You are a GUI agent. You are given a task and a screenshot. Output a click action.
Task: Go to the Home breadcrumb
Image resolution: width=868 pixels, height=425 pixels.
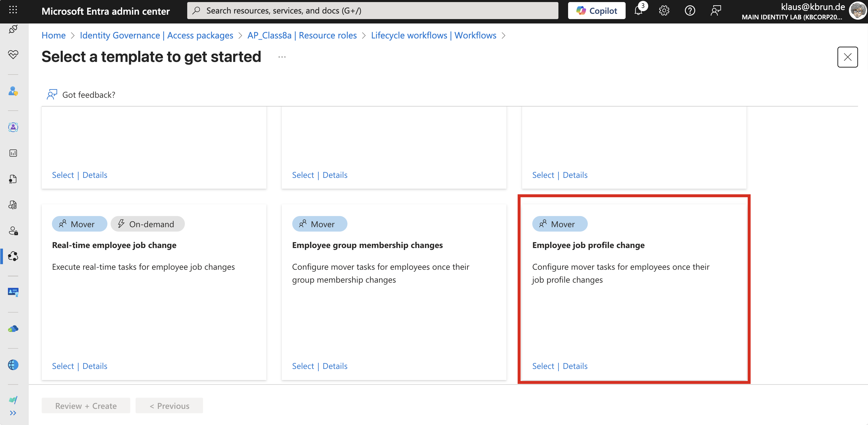point(53,36)
